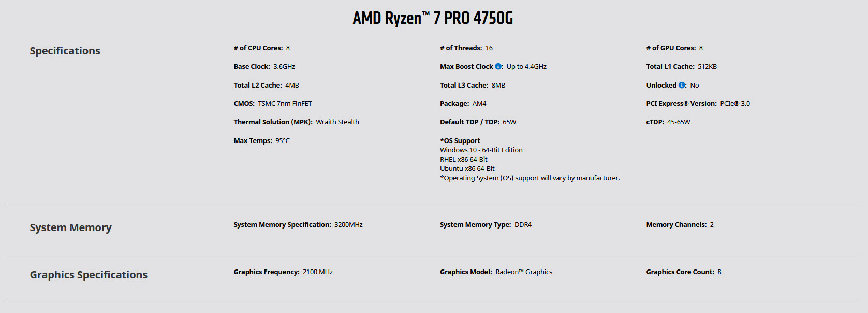
Task: Click the Base Clock 3.6GHz value
Action: point(284,67)
